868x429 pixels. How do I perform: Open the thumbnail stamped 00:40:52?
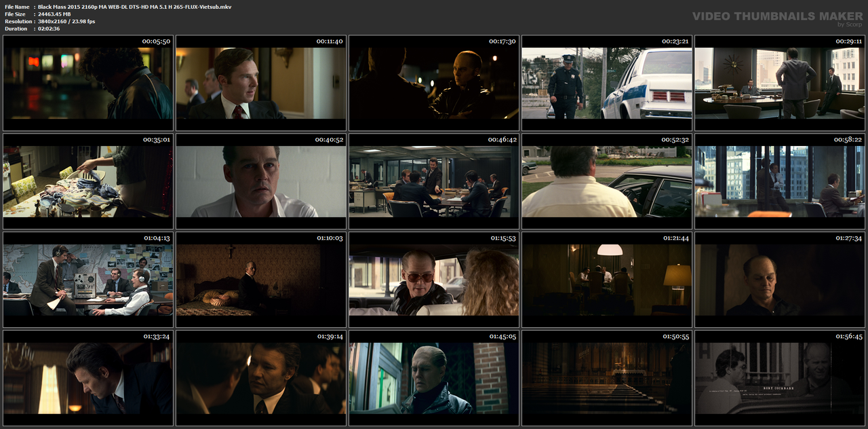coord(261,181)
